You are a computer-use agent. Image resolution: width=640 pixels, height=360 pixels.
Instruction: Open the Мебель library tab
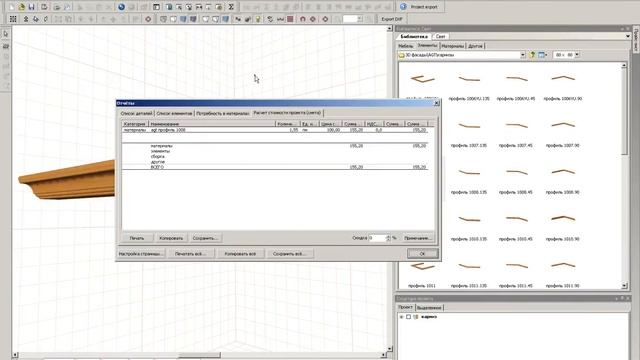coord(406,46)
